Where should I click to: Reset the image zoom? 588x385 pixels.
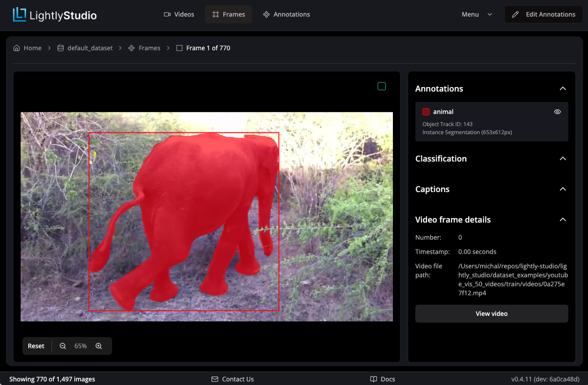click(36, 346)
